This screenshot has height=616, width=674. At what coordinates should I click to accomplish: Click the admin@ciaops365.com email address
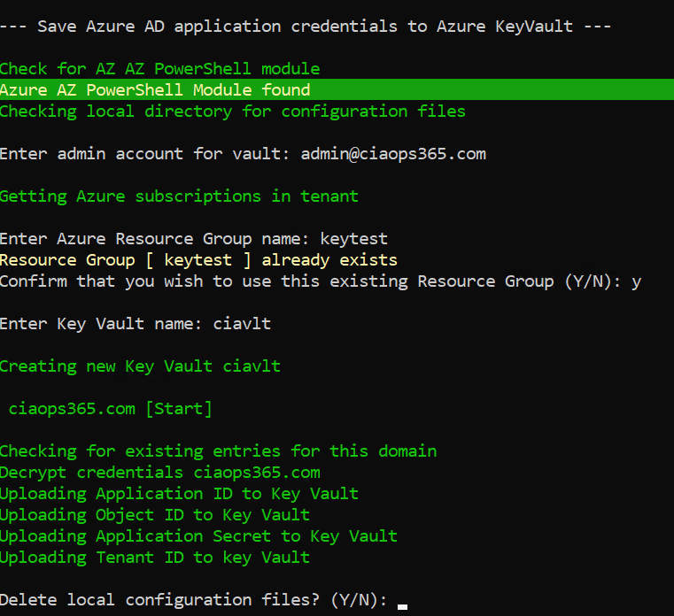(x=393, y=154)
